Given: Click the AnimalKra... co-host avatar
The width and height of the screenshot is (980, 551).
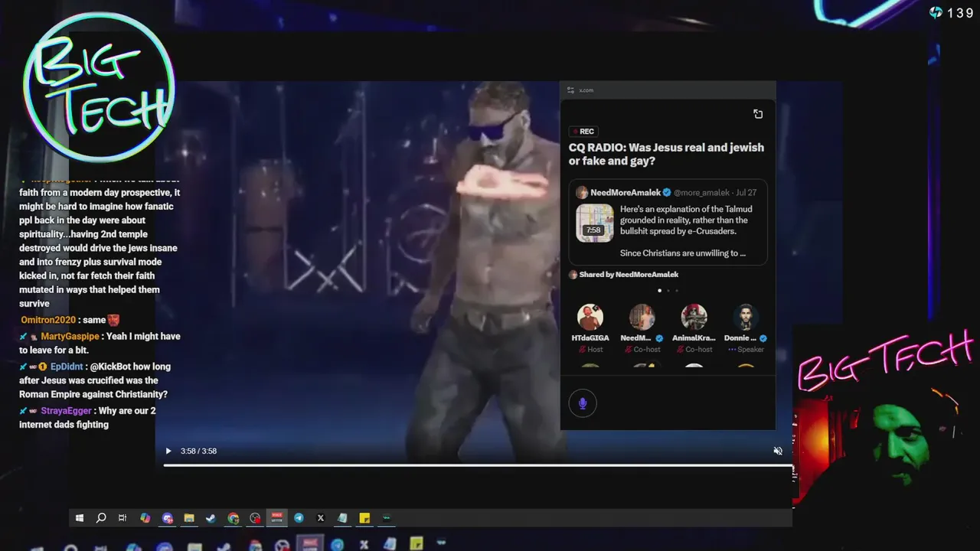Looking at the screenshot, I should coord(694,317).
